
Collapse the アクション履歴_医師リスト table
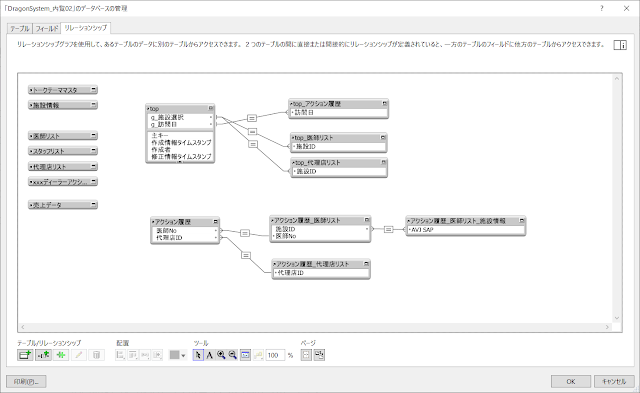point(366,220)
